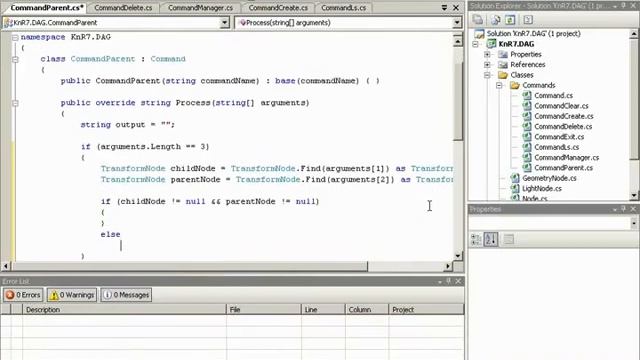The width and height of the screenshot is (640, 360).
Task: Open the Properties panel object dropdown
Action: point(634,223)
